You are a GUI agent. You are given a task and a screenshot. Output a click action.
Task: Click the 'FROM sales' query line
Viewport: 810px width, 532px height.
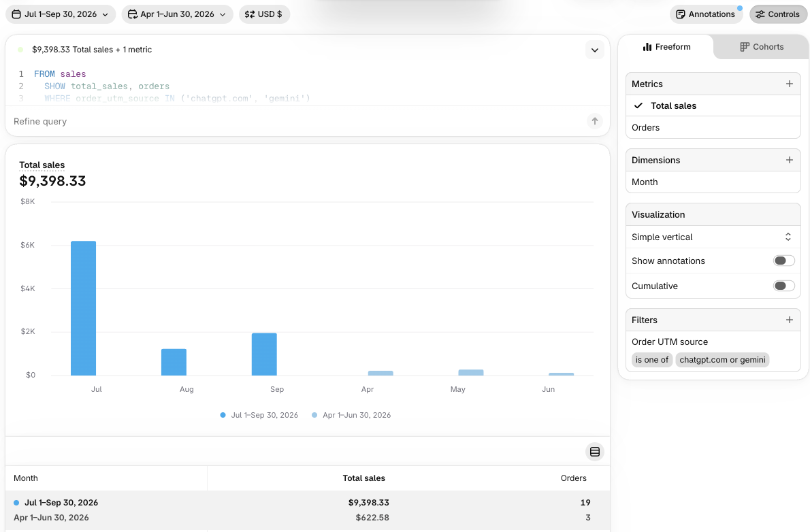pos(60,74)
